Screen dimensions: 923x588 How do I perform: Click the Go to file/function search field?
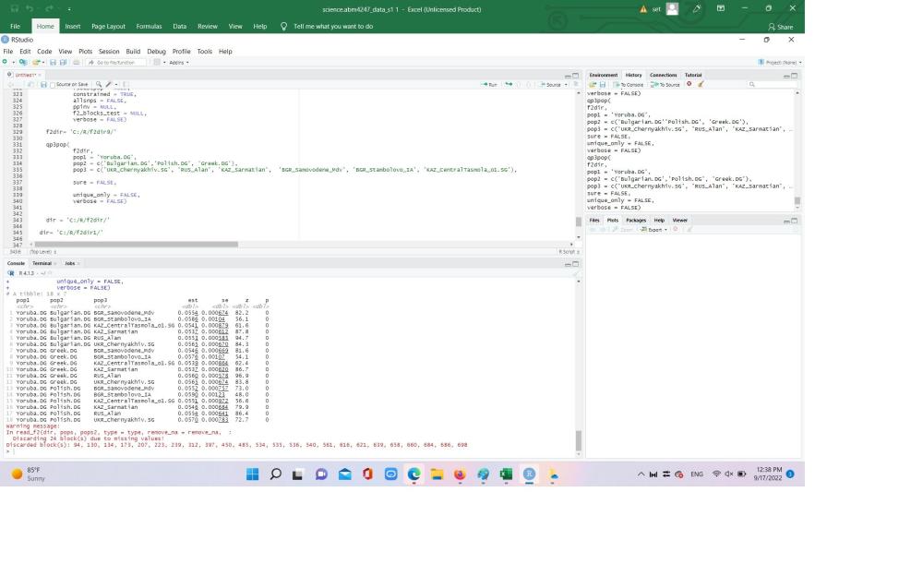click(x=116, y=62)
